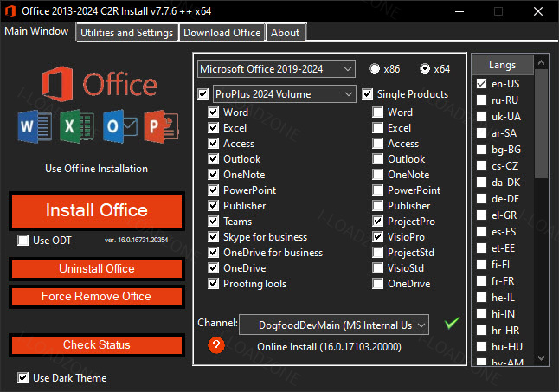Enable the Use ODT checkbox

(x=23, y=241)
